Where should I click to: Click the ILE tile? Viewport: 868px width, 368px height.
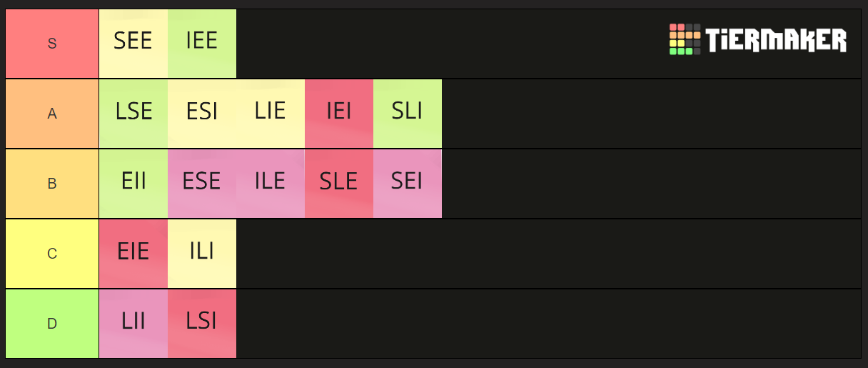[x=271, y=184]
